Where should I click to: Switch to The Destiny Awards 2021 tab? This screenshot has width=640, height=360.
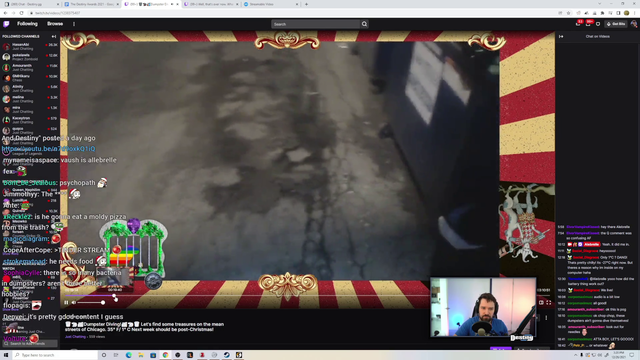pos(92,4)
